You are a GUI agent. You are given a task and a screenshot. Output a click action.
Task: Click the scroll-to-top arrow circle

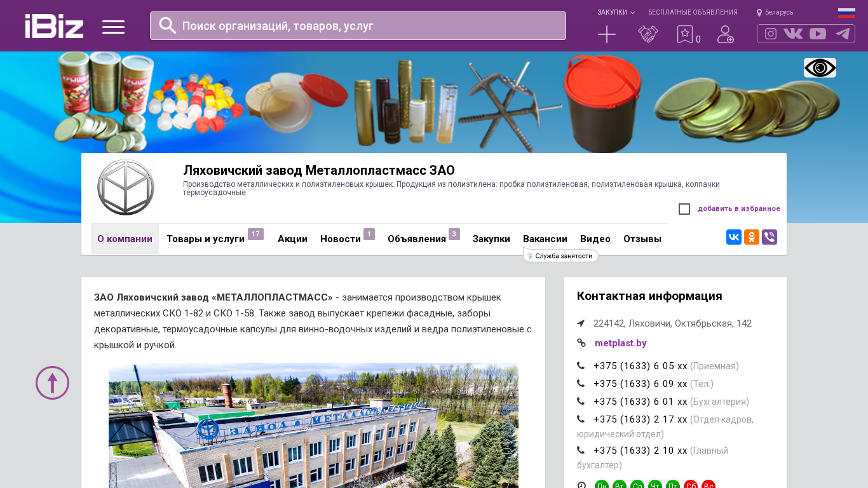(x=52, y=383)
